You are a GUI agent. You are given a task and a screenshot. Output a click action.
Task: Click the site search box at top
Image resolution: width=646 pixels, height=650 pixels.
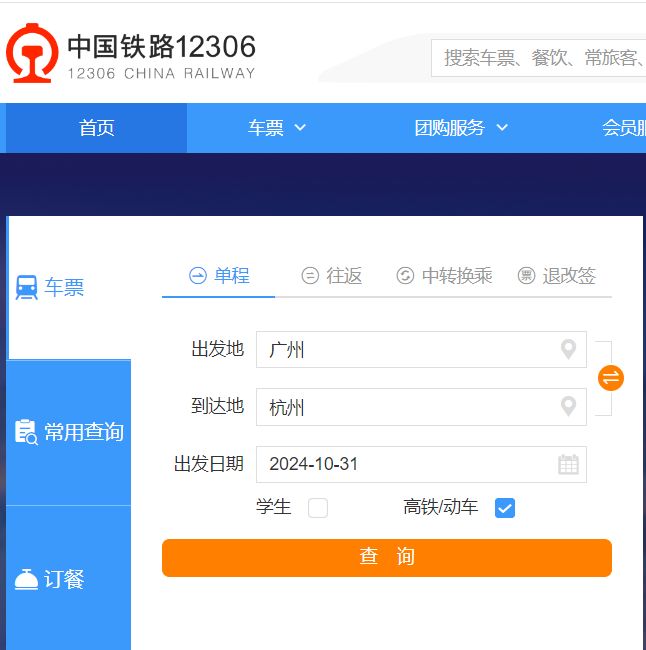pos(540,58)
